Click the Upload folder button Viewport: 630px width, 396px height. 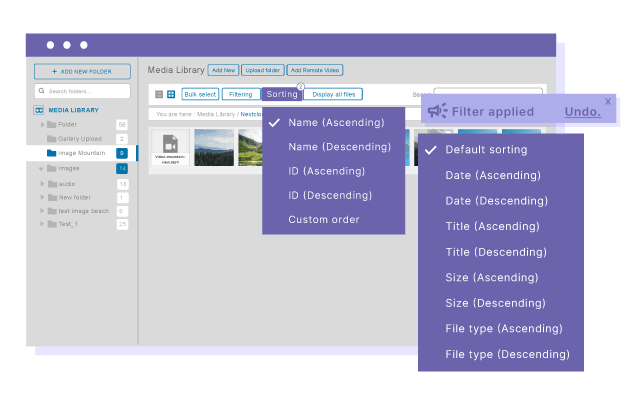(x=263, y=70)
